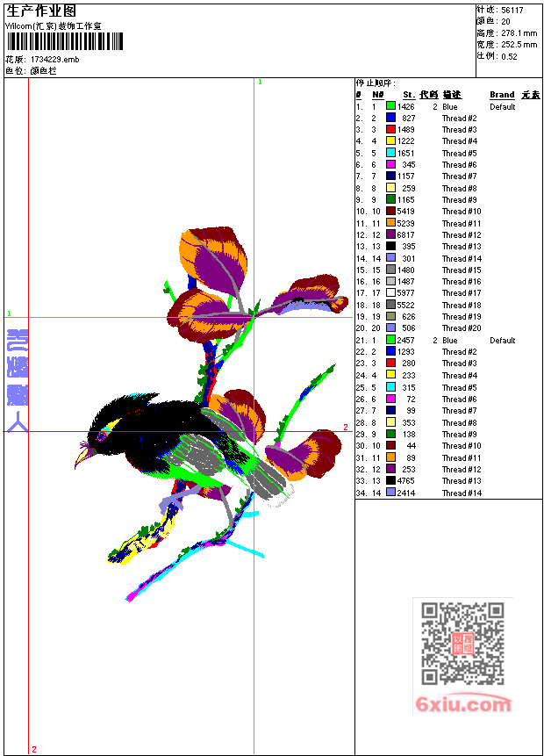The height and width of the screenshot is (756, 544).
Task: Choose the periwinkle swatch beside 2414
Action: (390, 493)
